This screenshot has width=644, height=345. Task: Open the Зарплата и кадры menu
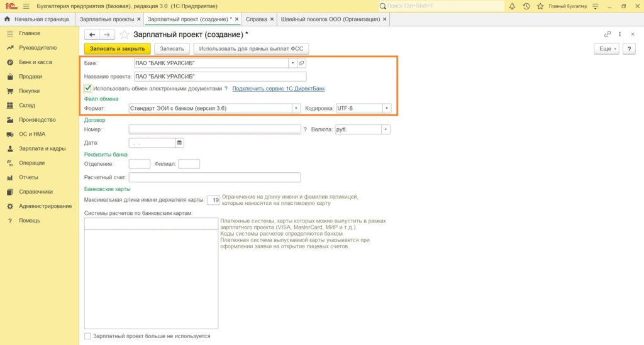42,149
